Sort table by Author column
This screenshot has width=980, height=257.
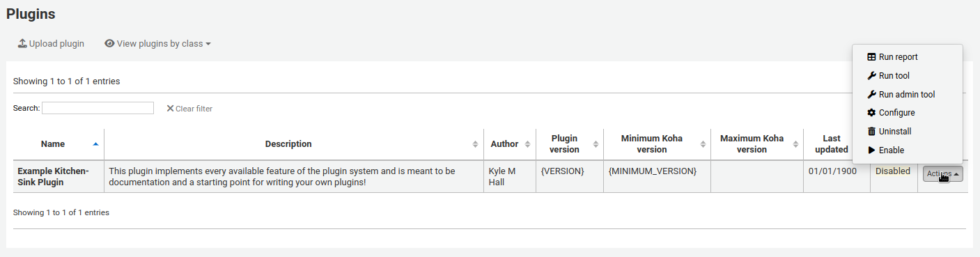pyautogui.click(x=510, y=144)
